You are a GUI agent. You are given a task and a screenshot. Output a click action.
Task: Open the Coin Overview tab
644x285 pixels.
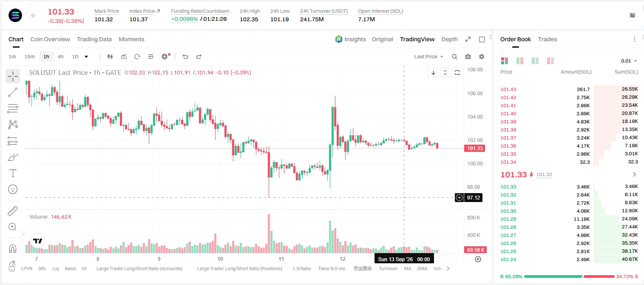point(50,39)
